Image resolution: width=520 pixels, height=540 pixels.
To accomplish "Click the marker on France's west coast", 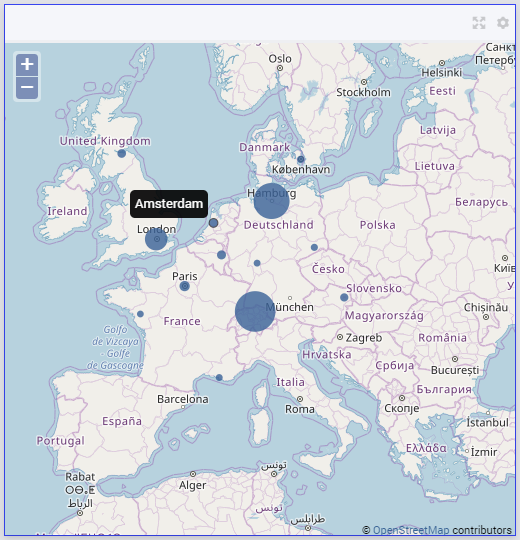I will (140, 314).
